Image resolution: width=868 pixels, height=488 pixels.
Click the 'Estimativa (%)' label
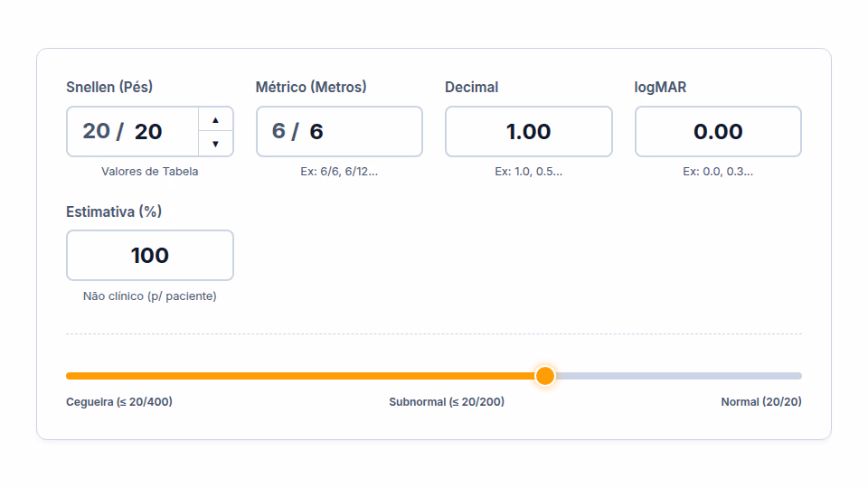tap(114, 211)
